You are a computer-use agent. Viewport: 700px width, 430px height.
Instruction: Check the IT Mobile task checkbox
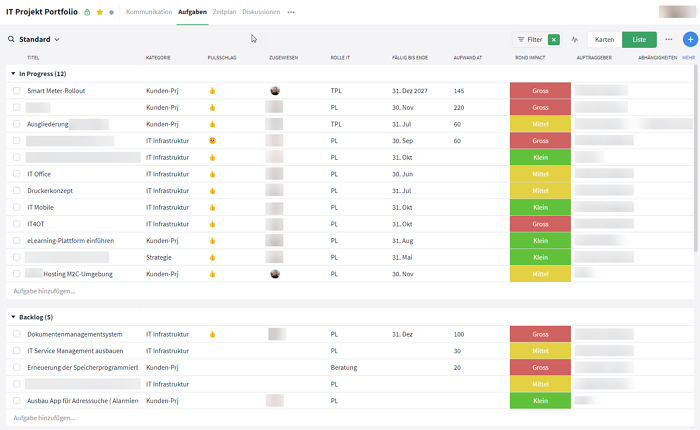17,207
